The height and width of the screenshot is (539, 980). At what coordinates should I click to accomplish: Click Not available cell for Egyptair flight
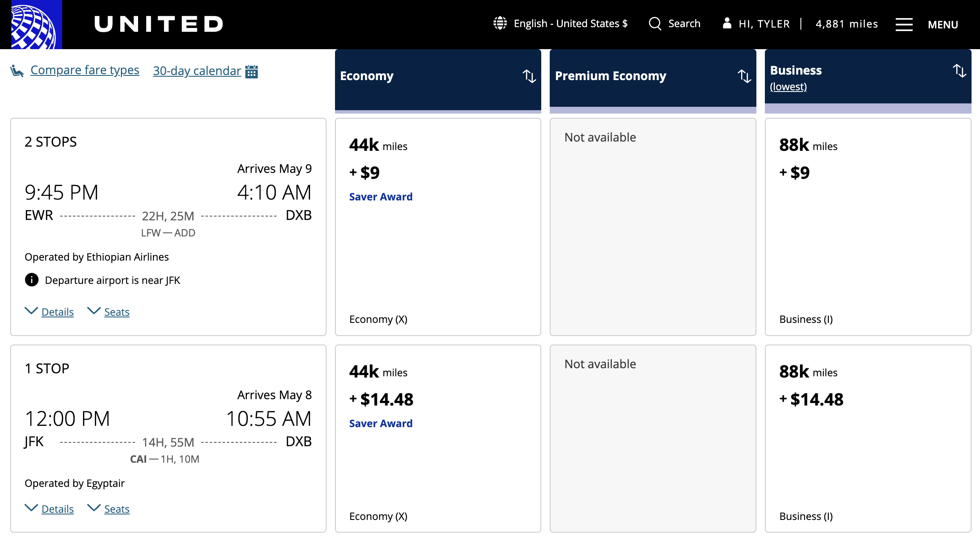click(653, 439)
